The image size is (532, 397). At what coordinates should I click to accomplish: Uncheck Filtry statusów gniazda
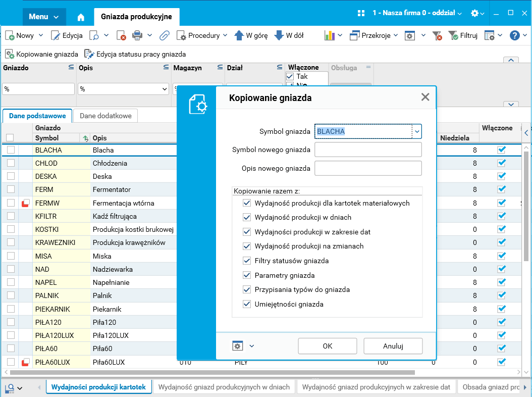(247, 261)
